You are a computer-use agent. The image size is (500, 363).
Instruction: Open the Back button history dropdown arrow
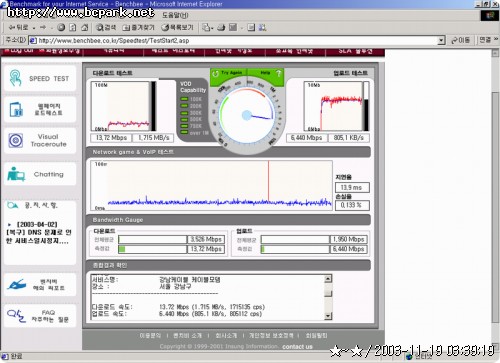pos(34,28)
